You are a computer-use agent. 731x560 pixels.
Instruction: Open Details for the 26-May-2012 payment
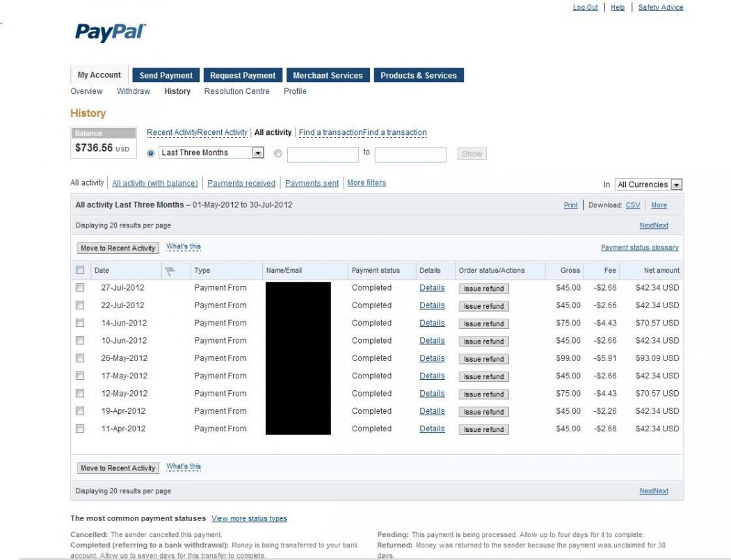pyautogui.click(x=432, y=358)
